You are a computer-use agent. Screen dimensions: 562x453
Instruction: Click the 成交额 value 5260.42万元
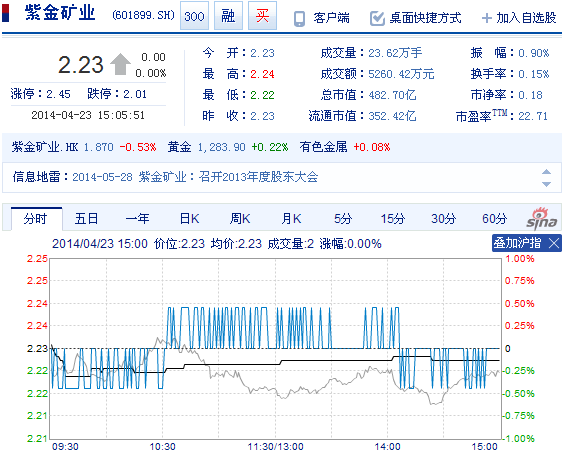[x=401, y=74]
